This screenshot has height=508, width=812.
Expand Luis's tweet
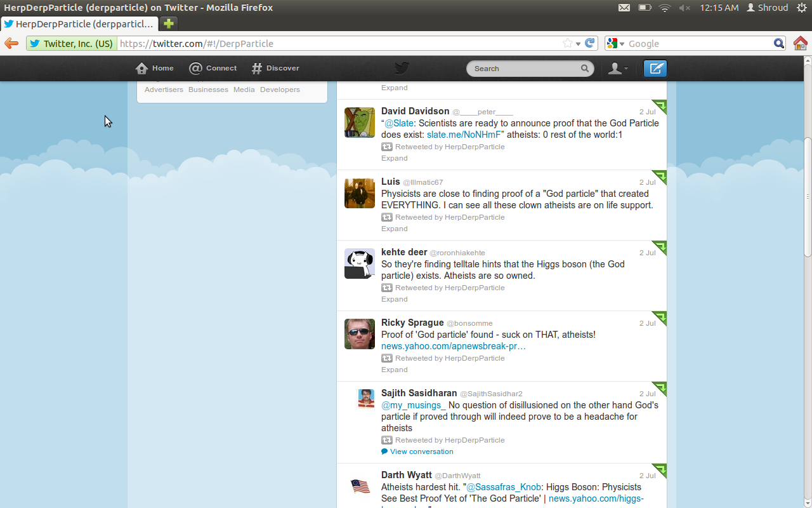coord(395,229)
